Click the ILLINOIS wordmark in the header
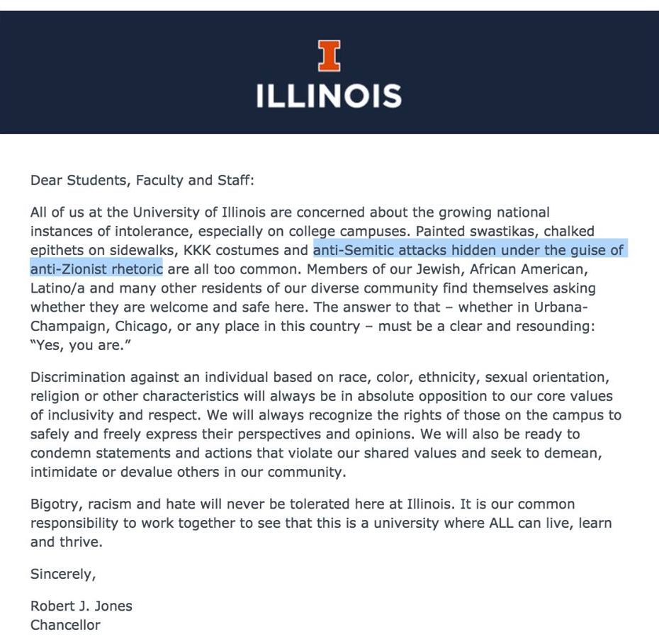The width and height of the screenshot is (659, 644). [329, 96]
